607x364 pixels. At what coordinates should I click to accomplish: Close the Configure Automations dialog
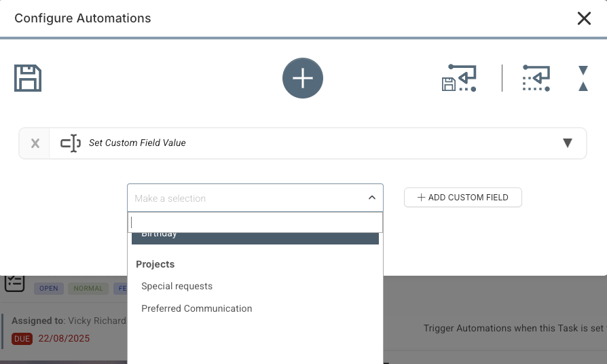pyautogui.click(x=584, y=18)
